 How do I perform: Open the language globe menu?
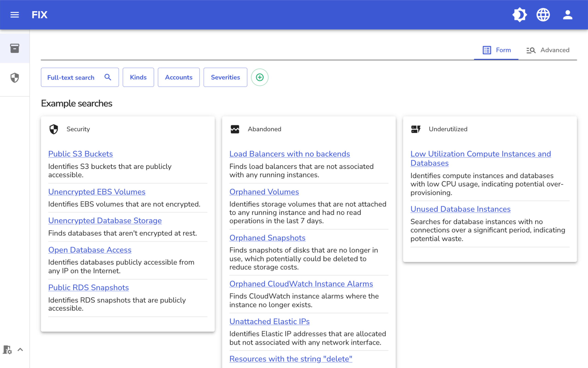543,15
